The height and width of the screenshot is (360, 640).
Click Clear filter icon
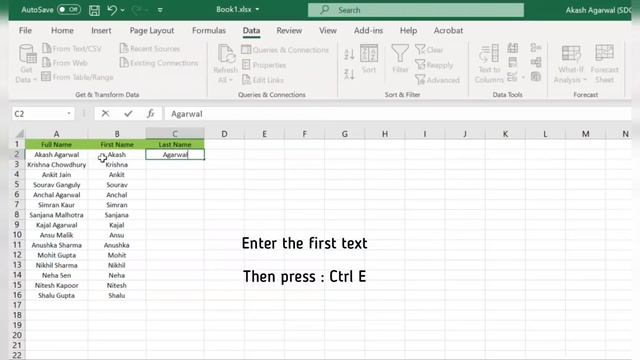point(420,49)
